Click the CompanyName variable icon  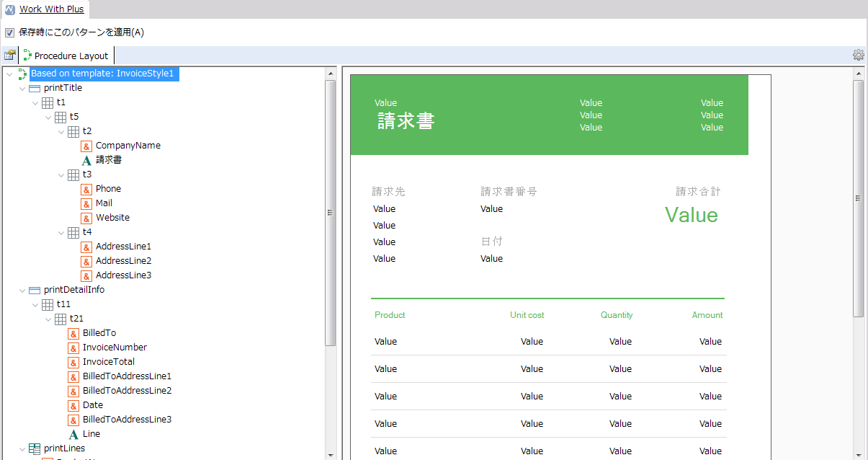[86, 146]
